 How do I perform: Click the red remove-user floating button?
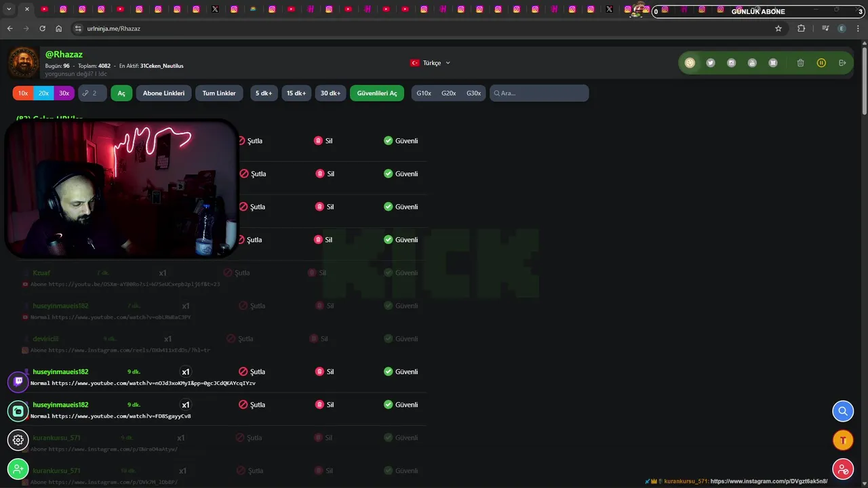(843, 469)
